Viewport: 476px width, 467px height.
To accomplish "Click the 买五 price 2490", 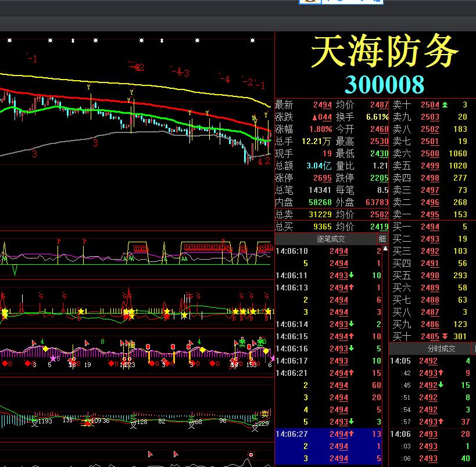I will [x=430, y=275].
